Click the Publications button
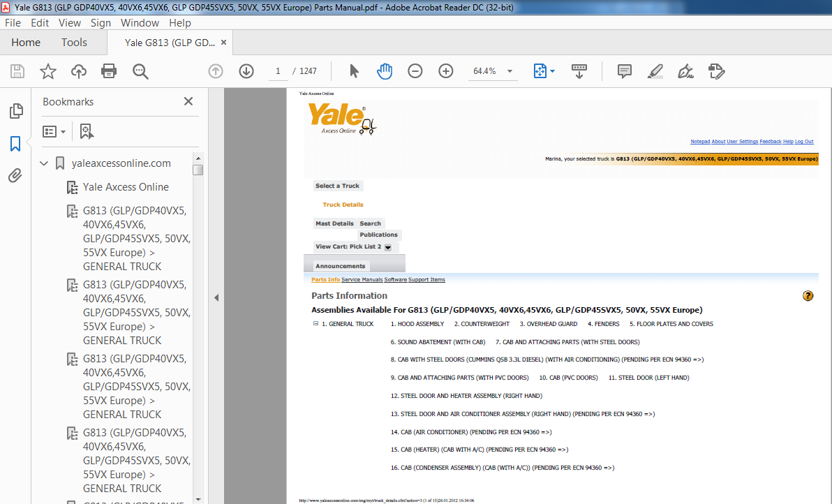Viewport: 832px width, 504px height. (378, 235)
